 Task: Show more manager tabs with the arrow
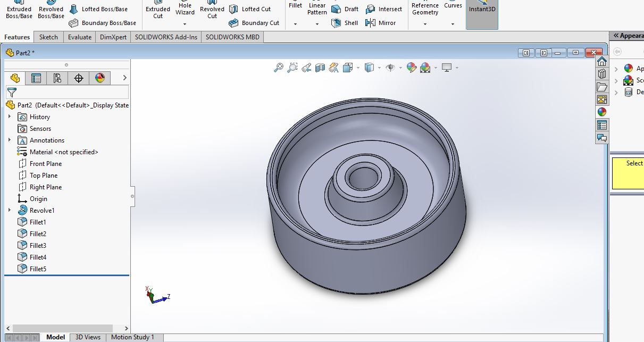124,78
